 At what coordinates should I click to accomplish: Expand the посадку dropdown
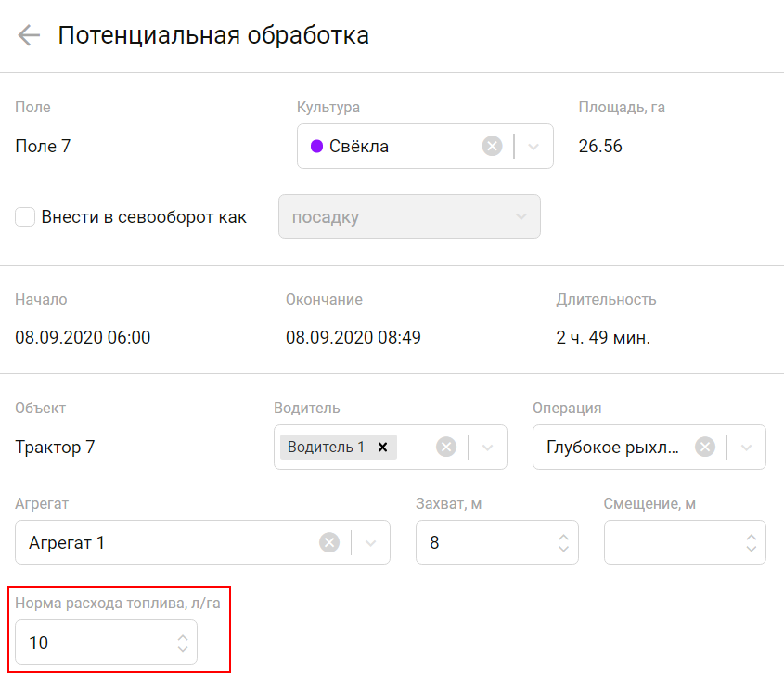point(522,216)
